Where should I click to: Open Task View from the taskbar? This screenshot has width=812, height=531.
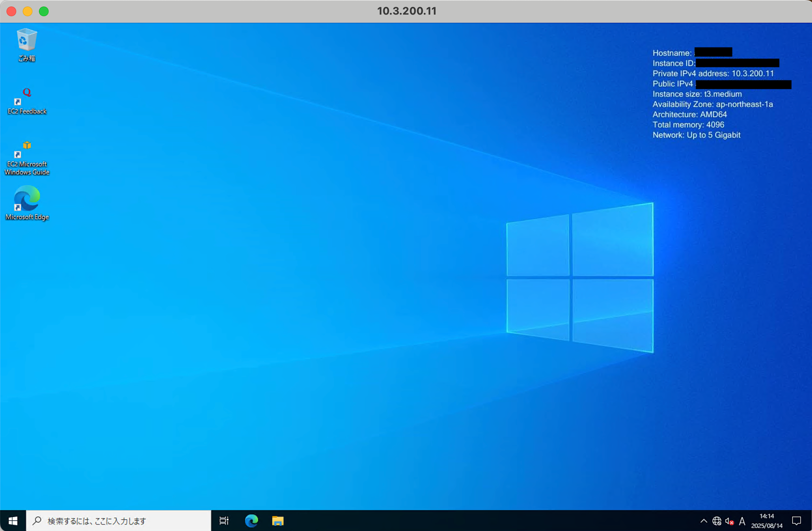point(224,520)
